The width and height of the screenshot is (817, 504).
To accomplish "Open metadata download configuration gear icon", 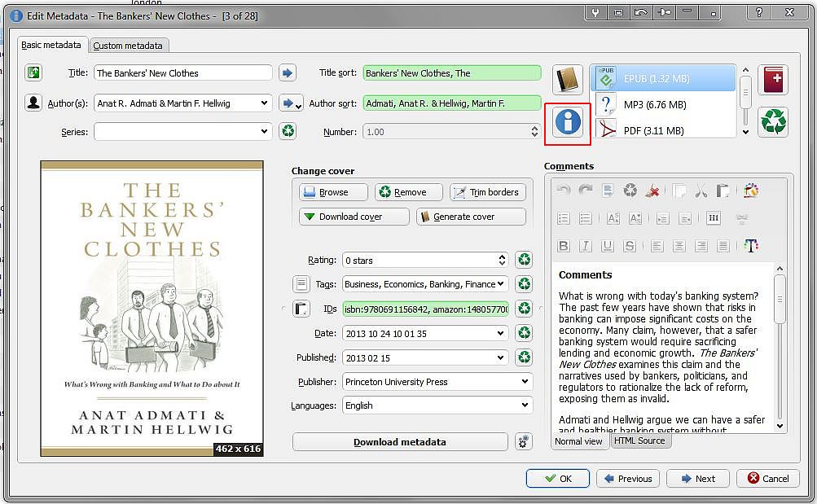I will tap(524, 442).
